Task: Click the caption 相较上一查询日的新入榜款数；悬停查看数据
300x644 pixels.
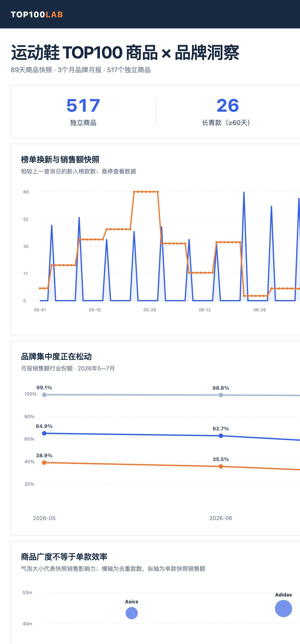Action: click(78, 171)
